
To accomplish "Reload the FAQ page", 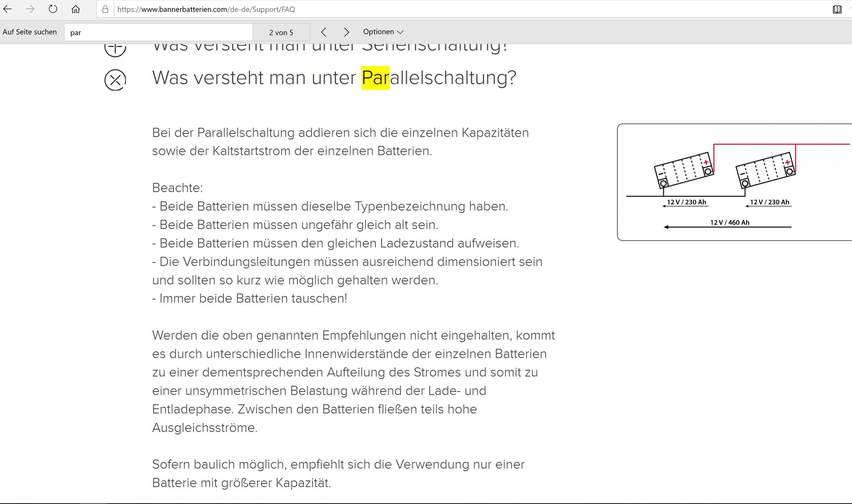I will point(53,9).
